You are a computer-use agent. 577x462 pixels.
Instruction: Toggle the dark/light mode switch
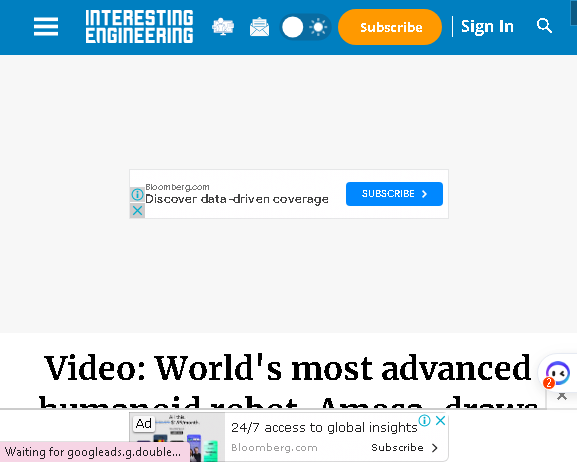[305, 27]
